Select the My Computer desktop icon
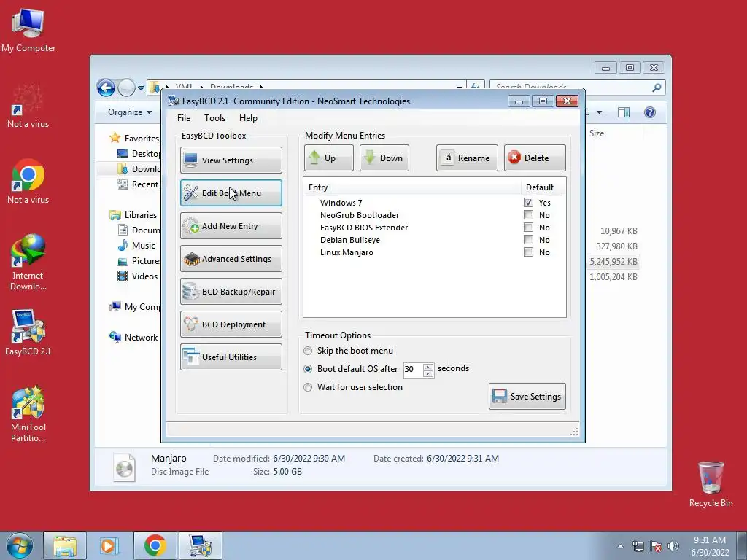The image size is (747, 560). [28, 31]
